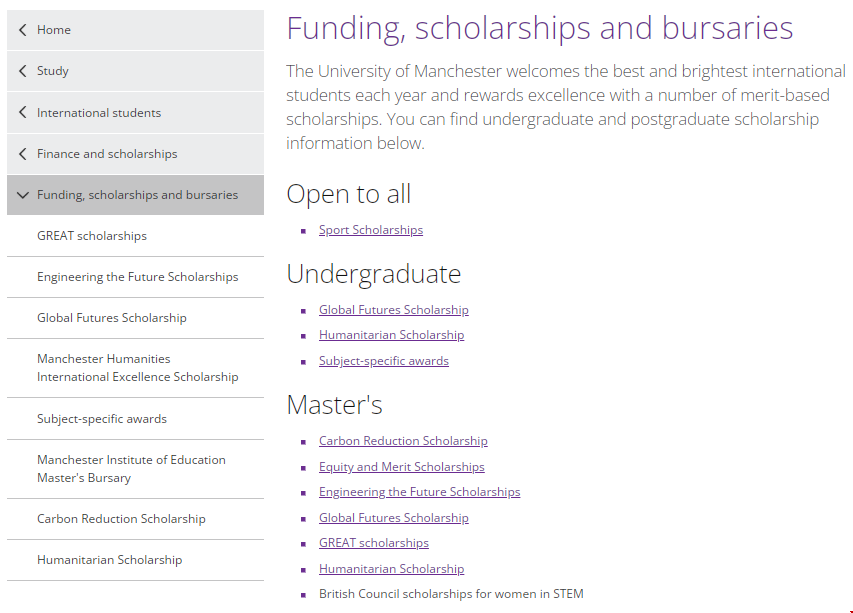This screenshot has width=853, height=613.
Task: Select Engineering the Future Scholarships sidebar item
Action: [x=137, y=277]
